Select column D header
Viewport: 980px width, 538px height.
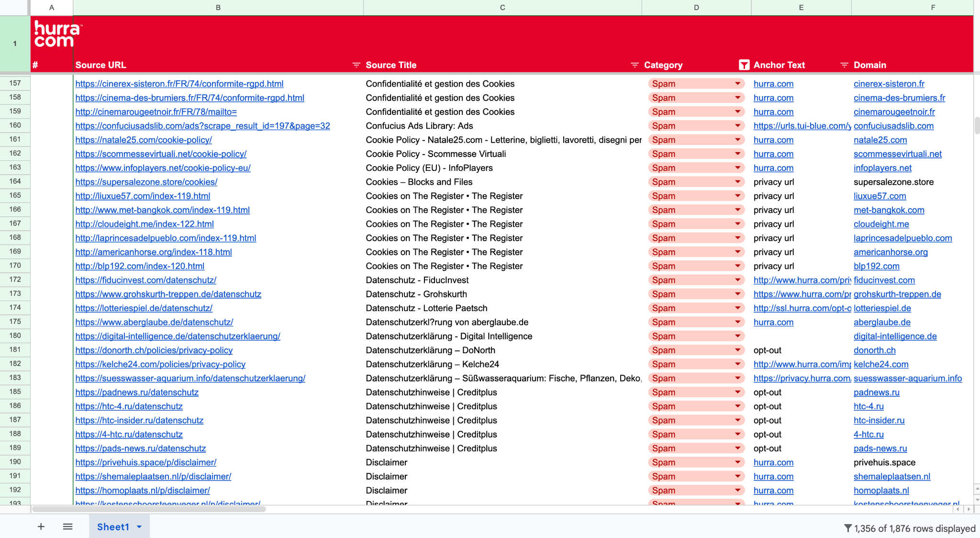696,8
